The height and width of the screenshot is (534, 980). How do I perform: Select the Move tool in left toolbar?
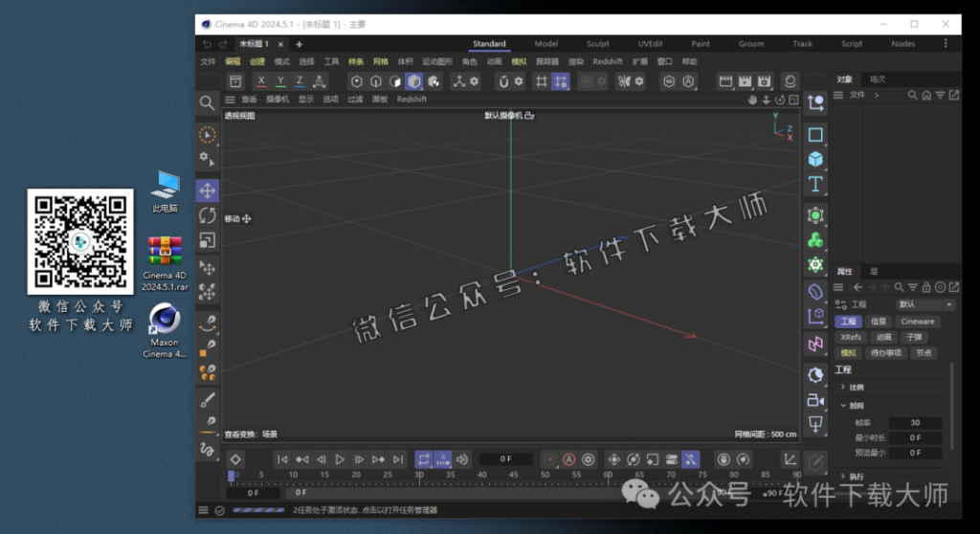pyautogui.click(x=208, y=190)
